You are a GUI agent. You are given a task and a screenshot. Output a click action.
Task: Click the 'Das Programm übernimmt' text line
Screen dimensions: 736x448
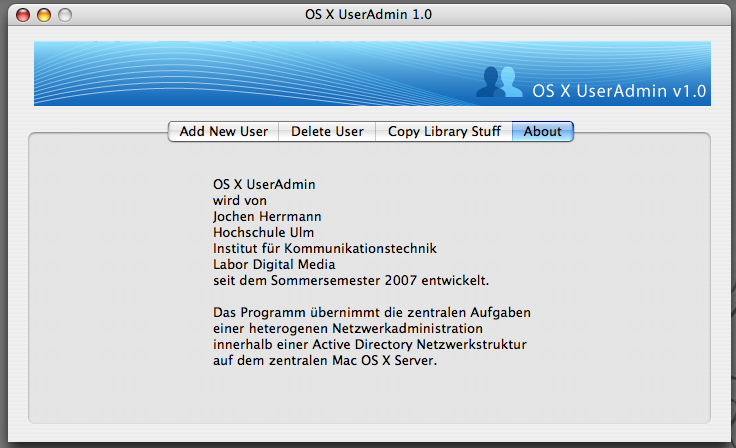371,313
